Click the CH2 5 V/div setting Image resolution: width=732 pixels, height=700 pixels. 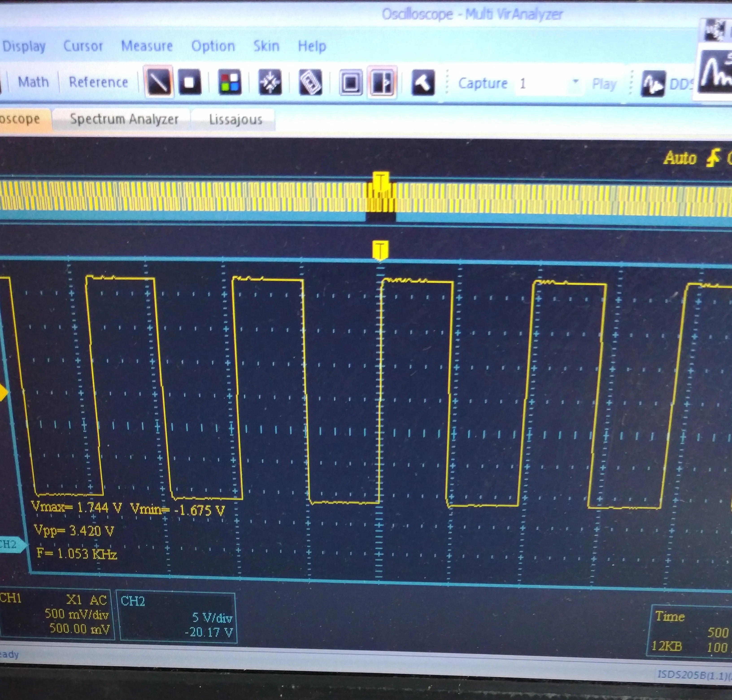[x=212, y=618]
